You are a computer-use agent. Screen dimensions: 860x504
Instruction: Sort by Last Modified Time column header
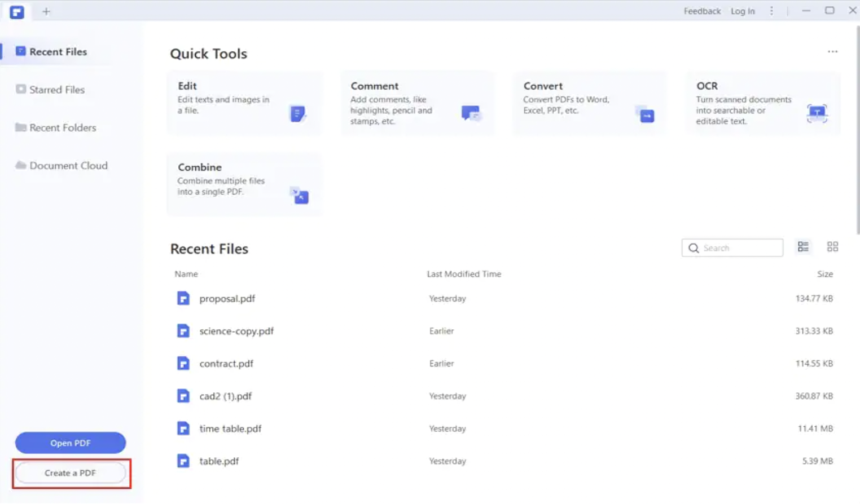(464, 274)
